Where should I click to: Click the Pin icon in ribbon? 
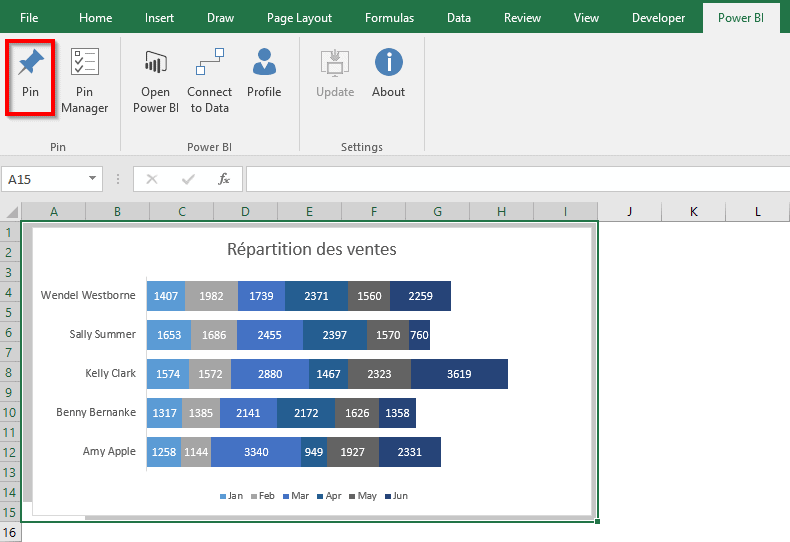pyautogui.click(x=30, y=65)
